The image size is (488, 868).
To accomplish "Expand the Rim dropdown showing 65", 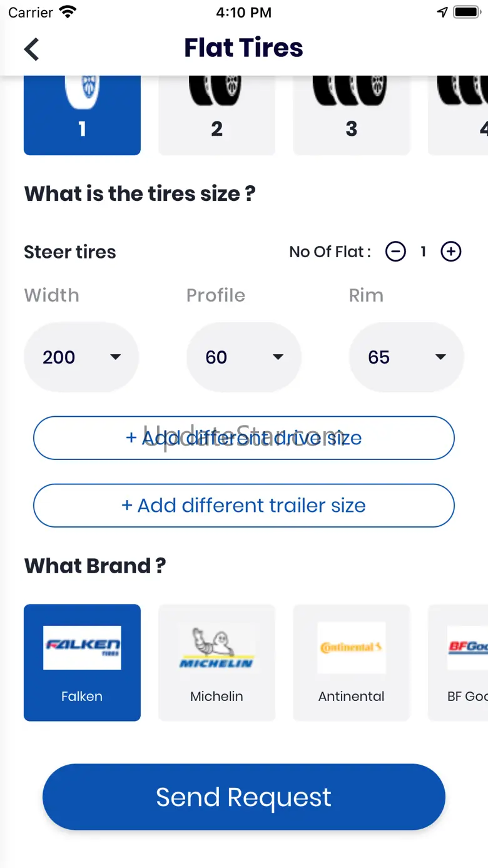I will click(407, 357).
